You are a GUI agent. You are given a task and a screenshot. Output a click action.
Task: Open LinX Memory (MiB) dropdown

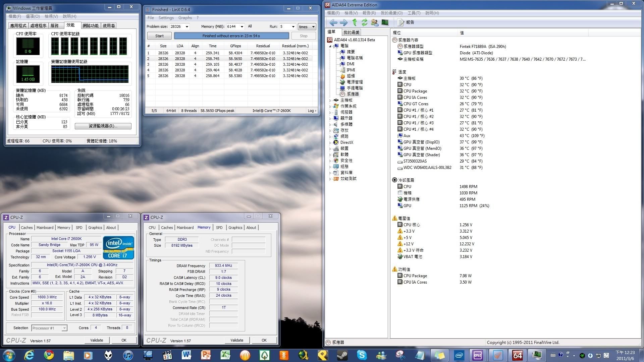tap(242, 26)
